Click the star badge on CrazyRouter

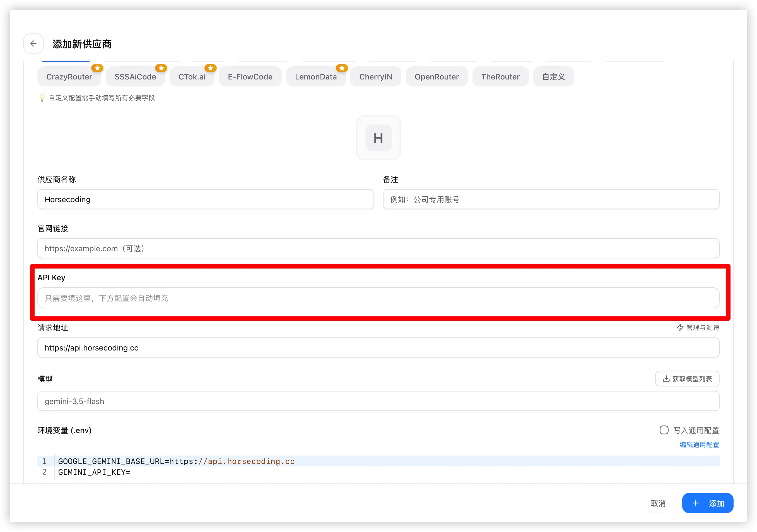point(97,68)
